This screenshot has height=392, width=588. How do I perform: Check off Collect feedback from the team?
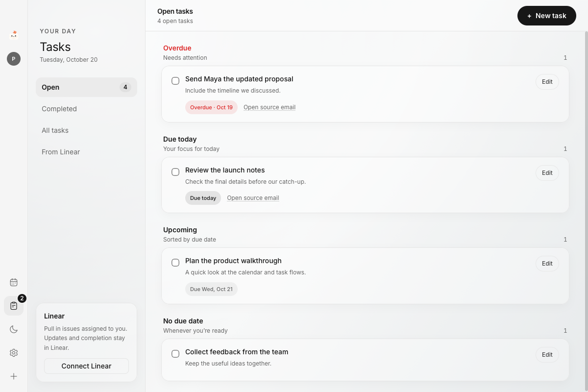[175, 354]
